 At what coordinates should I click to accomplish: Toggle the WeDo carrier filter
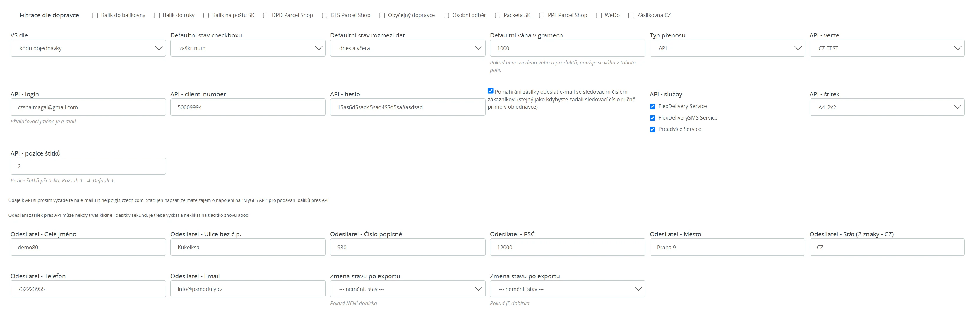[x=599, y=16]
